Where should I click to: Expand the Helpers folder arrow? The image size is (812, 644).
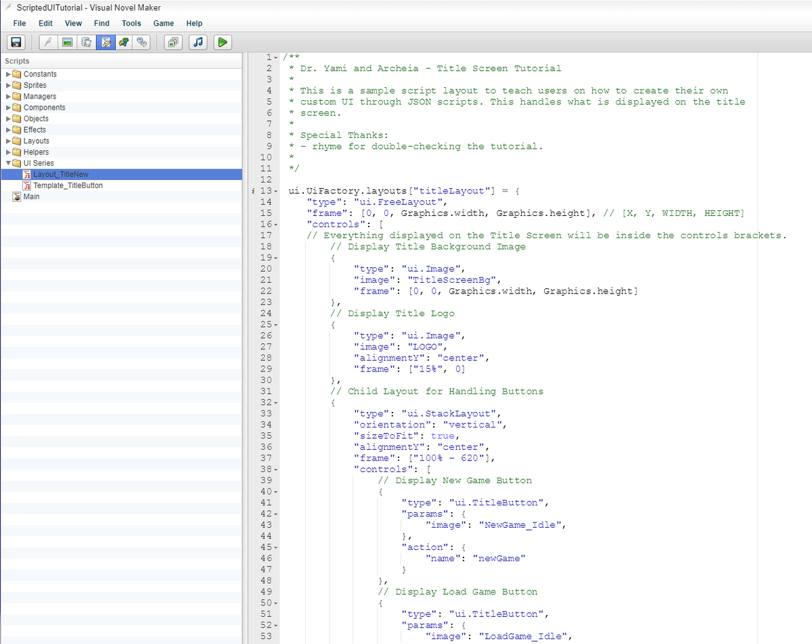tap(8, 152)
